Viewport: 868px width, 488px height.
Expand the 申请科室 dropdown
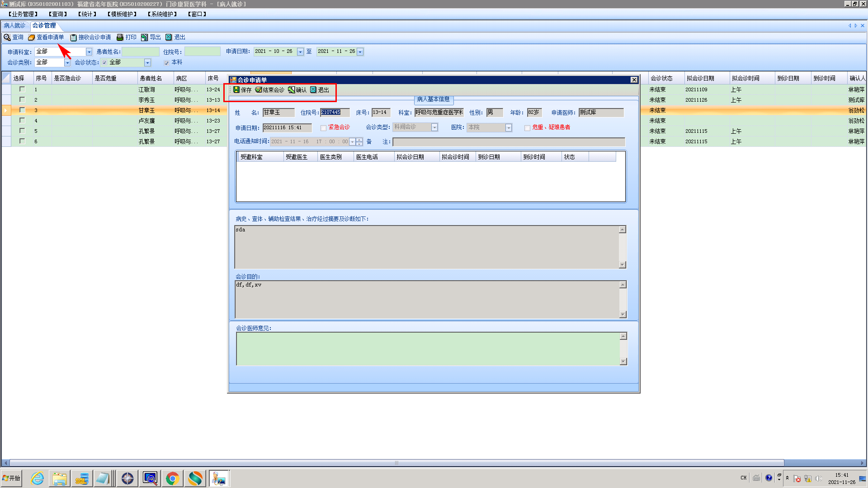click(89, 52)
